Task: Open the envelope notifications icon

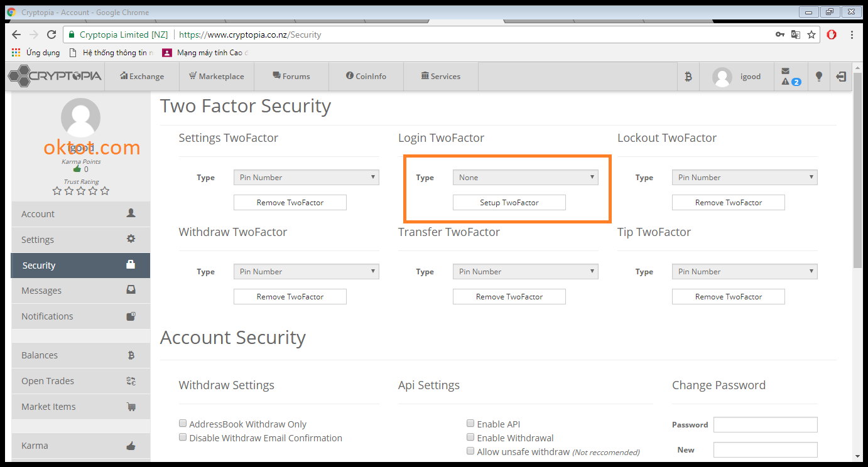Action: click(786, 72)
